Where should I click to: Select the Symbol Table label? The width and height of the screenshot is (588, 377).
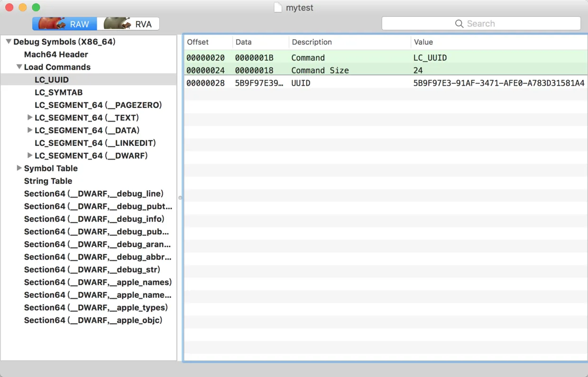pyautogui.click(x=51, y=168)
